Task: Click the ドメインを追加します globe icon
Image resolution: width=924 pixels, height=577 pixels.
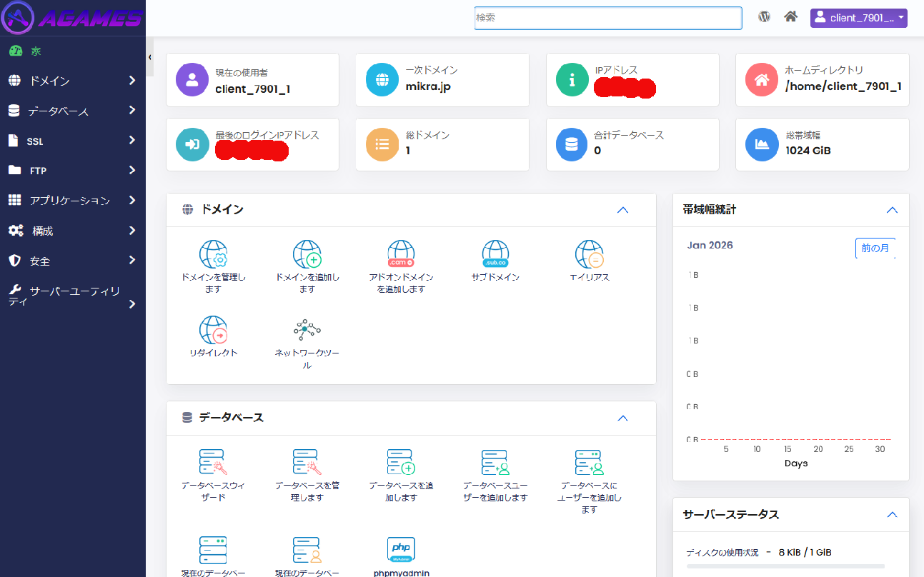Action: click(x=307, y=254)
